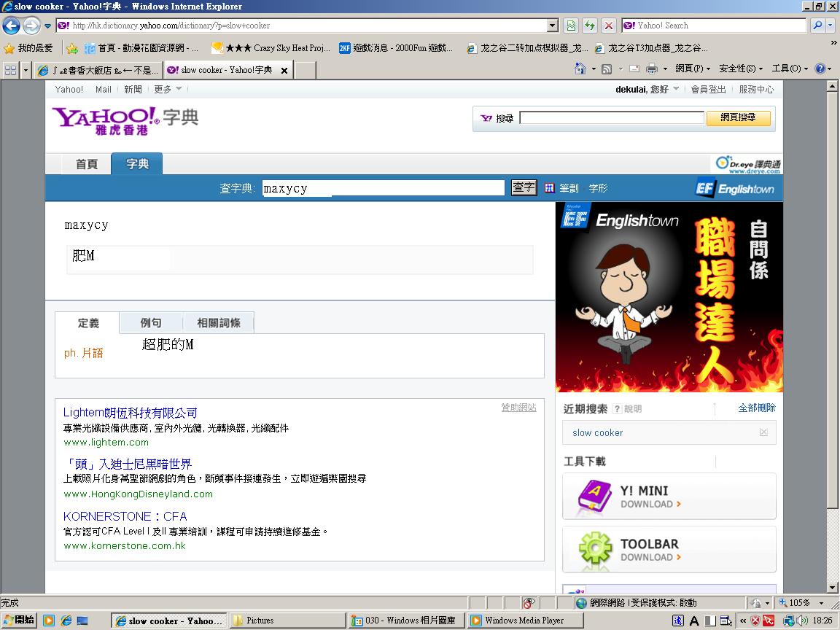Open the KORNERSTONE：CFA ad link
The width and height of the screenshot is (840, 630).
125,516
